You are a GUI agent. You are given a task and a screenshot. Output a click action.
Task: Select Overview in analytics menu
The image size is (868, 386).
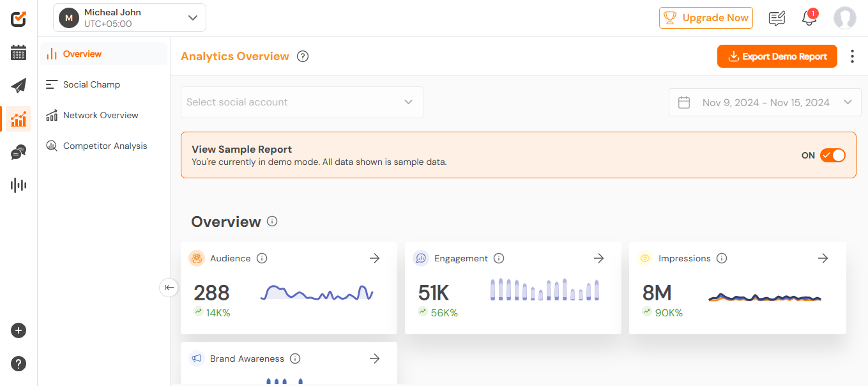pyautogui.click(x=105, y=54)
